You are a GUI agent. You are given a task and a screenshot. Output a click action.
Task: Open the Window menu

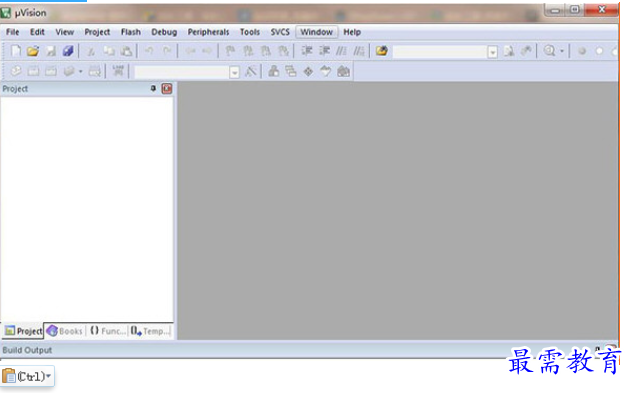tap(317, 32)
